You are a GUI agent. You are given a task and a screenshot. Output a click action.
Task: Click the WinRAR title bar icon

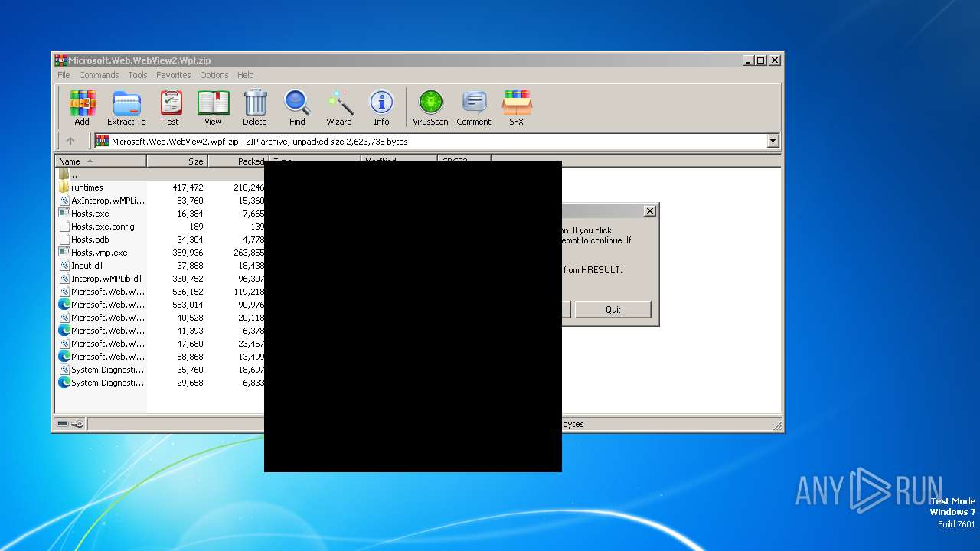tap(60, 60)
